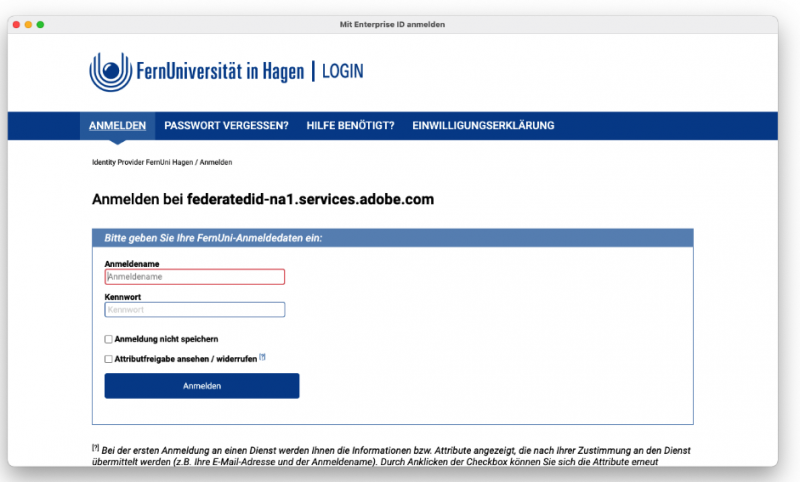Enable the Anmeldung nicht speichern checkbox
Viewport: 800px width, 482px height.
[x=108, y=339]
